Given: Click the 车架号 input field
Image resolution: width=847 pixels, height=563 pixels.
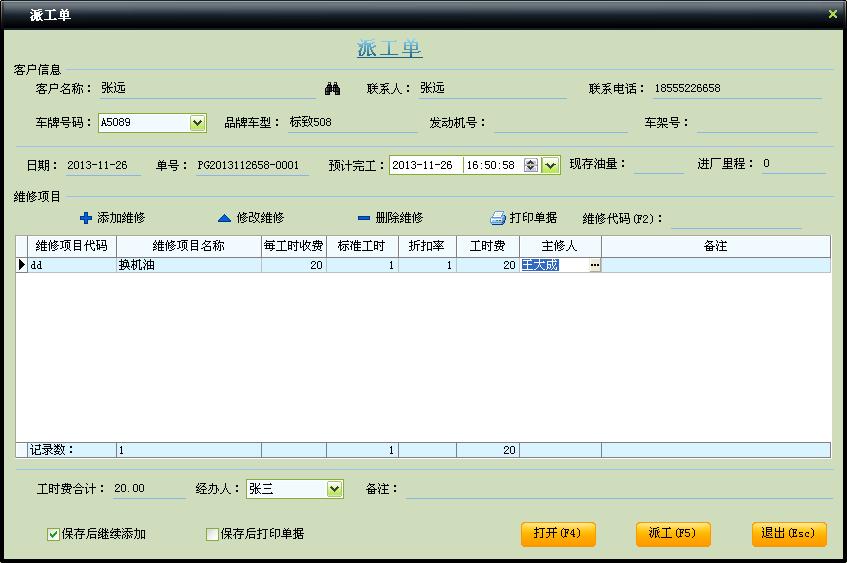Looking at the screenshot, I should click(x=757, y=123).
